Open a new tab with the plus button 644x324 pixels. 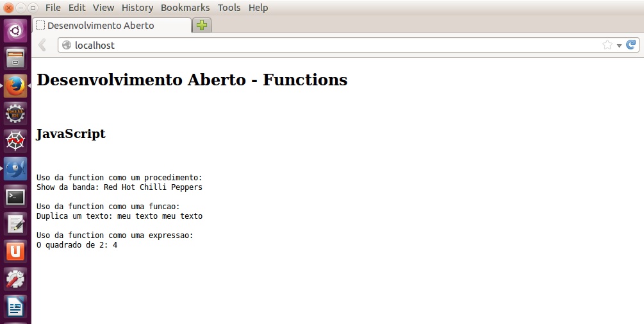pyautogui.click(x=202, y=26)
